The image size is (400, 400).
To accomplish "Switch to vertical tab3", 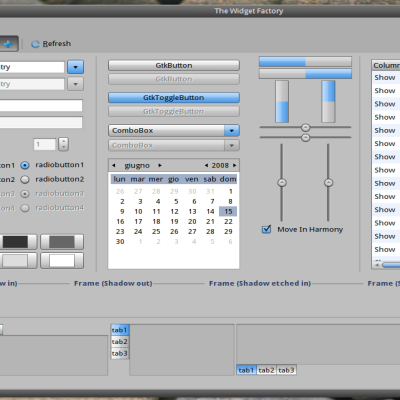I will coord(120,353).
